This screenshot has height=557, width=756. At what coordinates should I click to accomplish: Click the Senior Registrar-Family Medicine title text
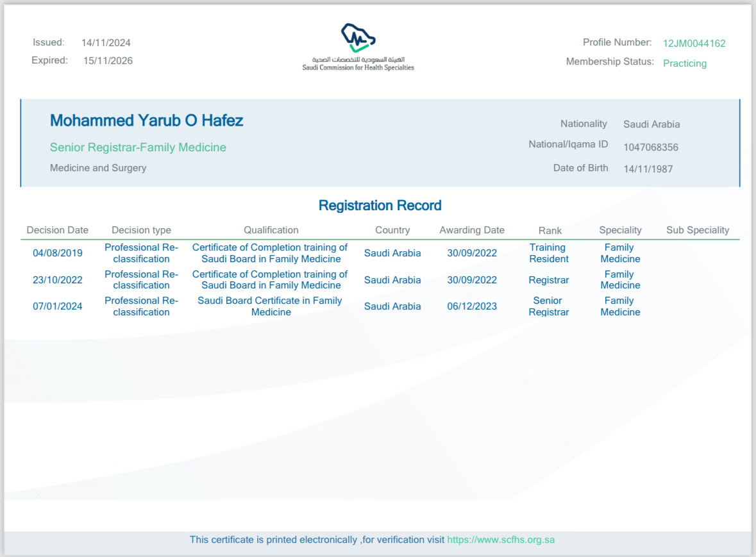(138, 147)
